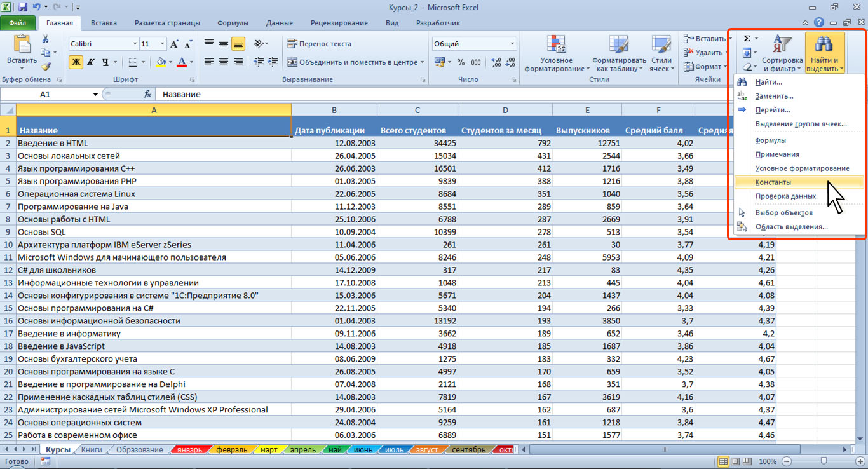Click the decrease indent icon
This screenshot has height=469, width=868.
pyautogui.click(x=257, y=62)
